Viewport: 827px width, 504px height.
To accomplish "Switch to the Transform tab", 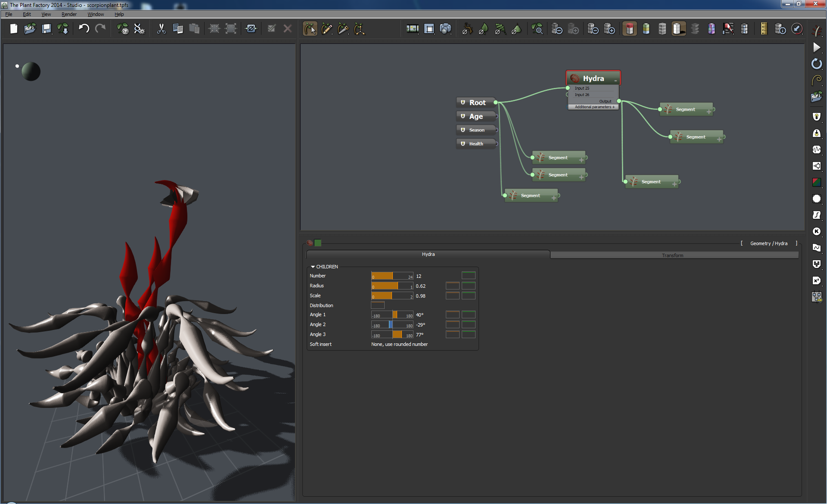I will pos(672,255).
